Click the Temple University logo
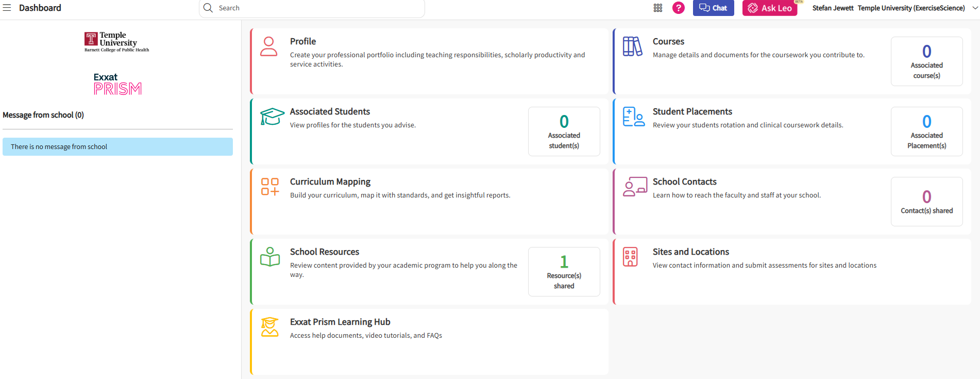This screenshot has width=980, height=379. 117,42
